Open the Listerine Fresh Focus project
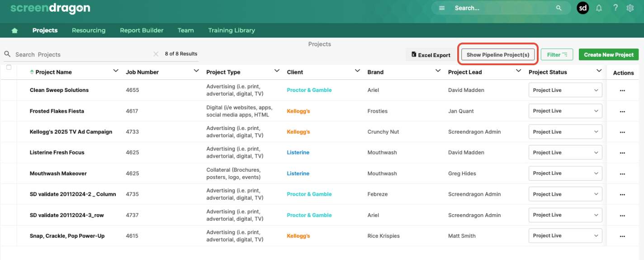The width and height of the screenshot is (644, 260). pyautogui.click(x=57, y=153)
